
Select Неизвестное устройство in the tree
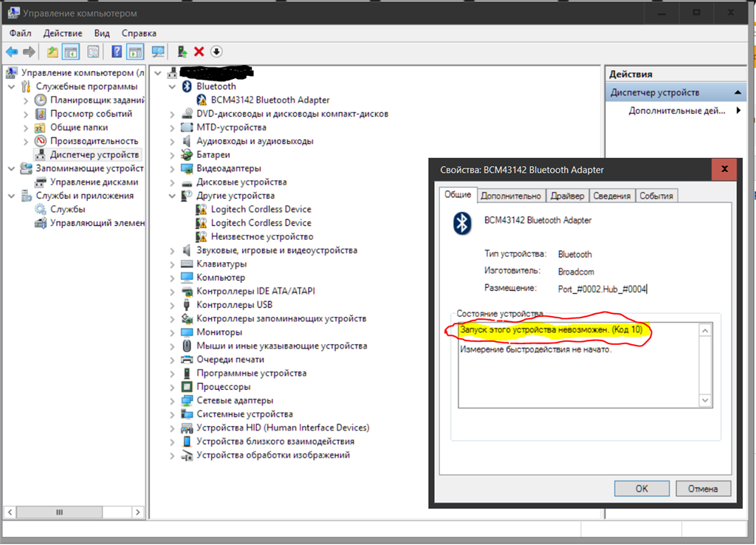point(262,237)
